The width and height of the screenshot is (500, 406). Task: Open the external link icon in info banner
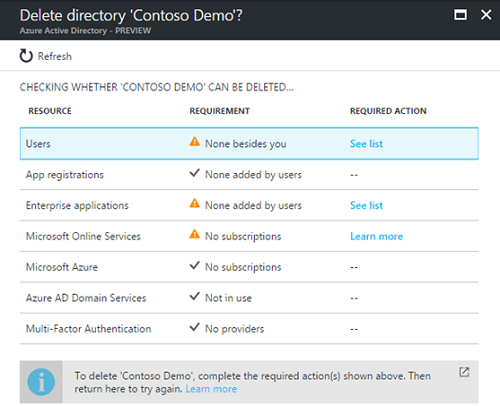point(464,372)
